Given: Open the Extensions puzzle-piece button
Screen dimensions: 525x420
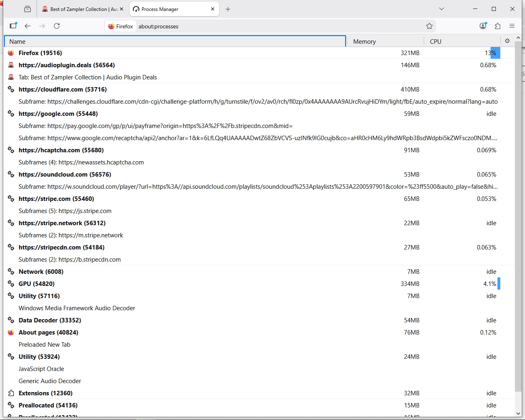Looking at the screenshot, I should click(x=497, y=26).
